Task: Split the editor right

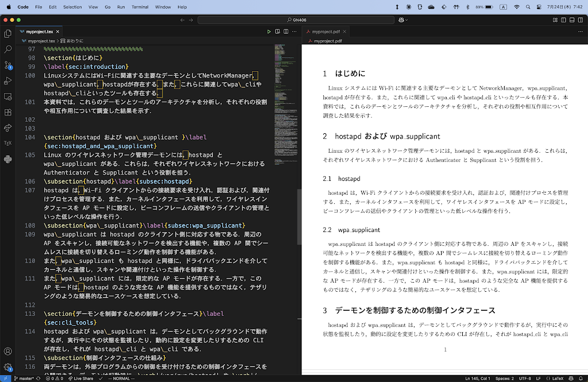Action: 286,32
